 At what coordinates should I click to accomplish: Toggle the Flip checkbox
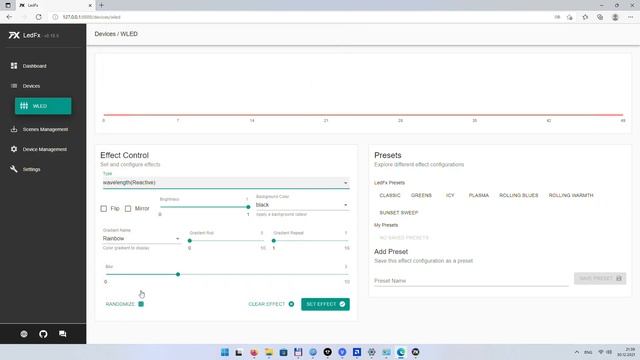104,209
